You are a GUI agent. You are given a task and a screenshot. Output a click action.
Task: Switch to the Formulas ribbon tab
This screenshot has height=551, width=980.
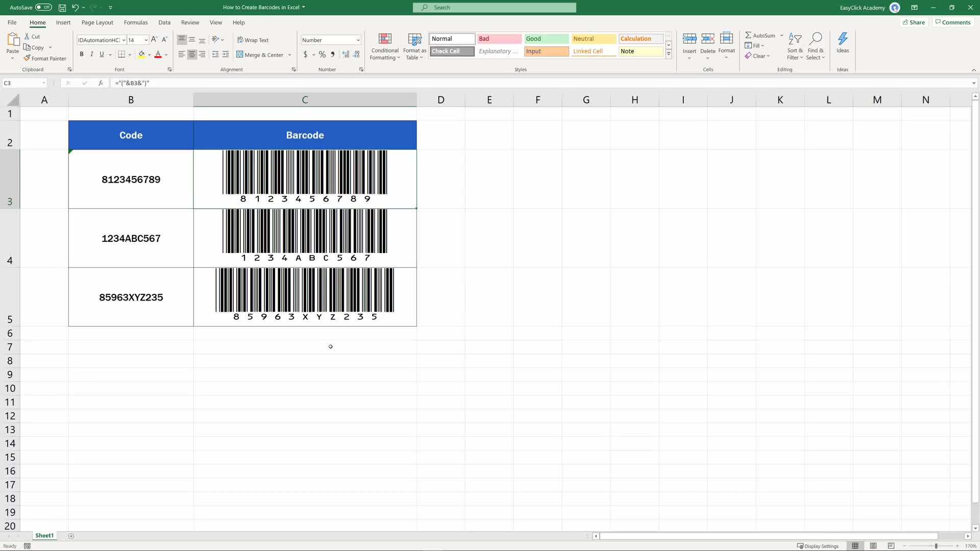(x=136, y=22)
